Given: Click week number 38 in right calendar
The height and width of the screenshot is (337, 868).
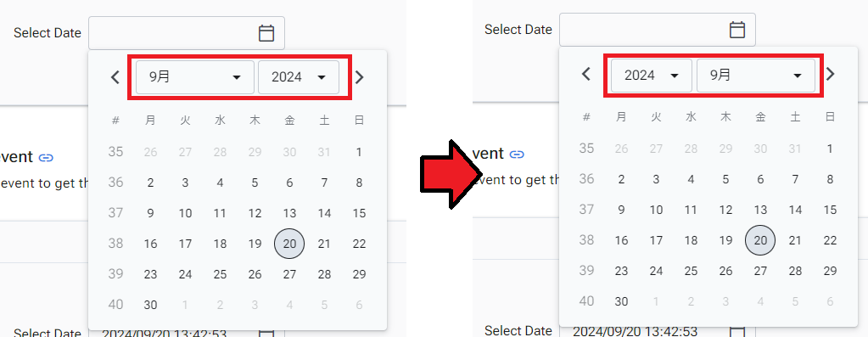Looking at the screenshot, I should click(x=586, y=240).
